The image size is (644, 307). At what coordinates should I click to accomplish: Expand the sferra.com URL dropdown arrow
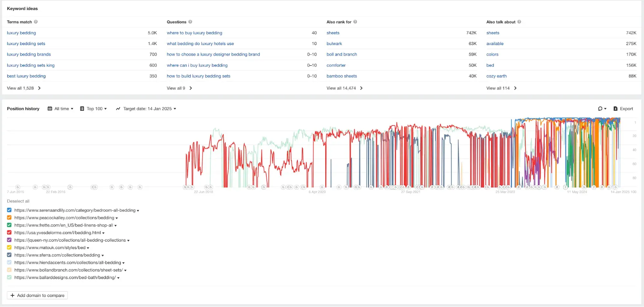102,256
